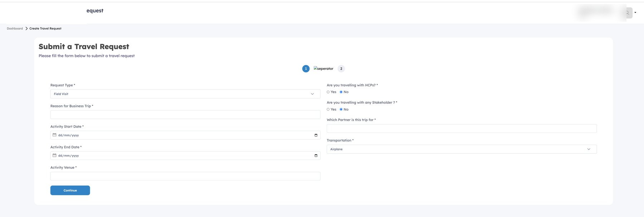Viewport: 644px width, 217px height.
Task: Click the Submit a Travel Request heading
Action: click(84, 47)
